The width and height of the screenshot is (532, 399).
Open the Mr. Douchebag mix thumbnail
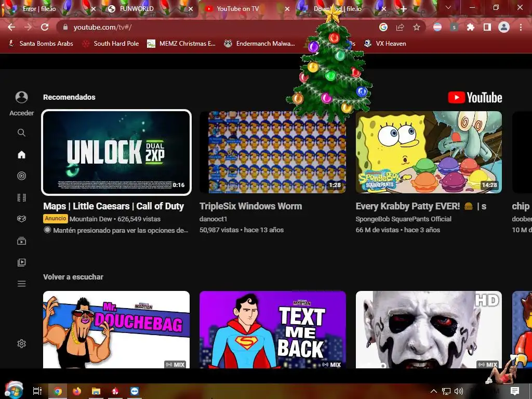pyautogui.click(x=116, y=330)
